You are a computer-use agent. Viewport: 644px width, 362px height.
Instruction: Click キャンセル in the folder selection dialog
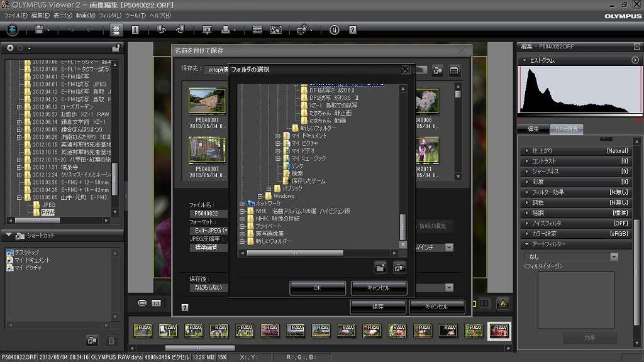379,288
